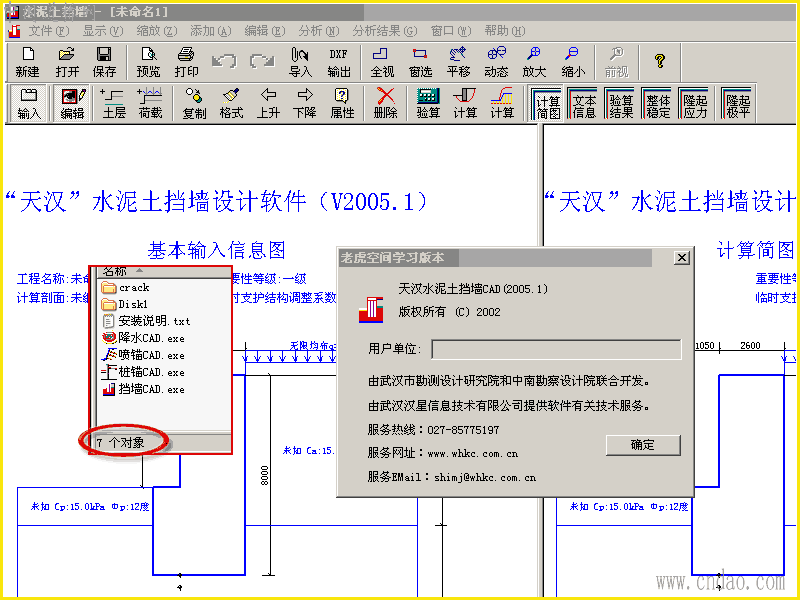Open the 添加(A) menu
Viewport: 800px width, 600px height.
(211, 31)
